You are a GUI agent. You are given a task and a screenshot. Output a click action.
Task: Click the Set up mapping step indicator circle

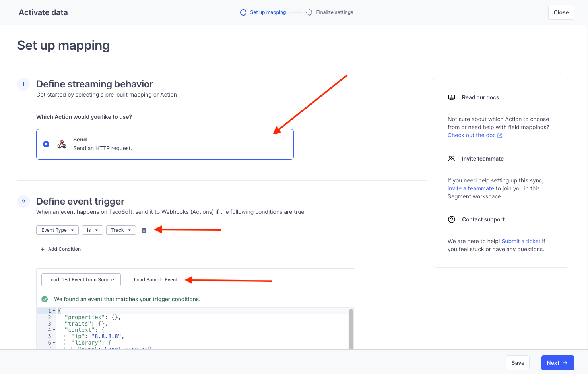243,12
